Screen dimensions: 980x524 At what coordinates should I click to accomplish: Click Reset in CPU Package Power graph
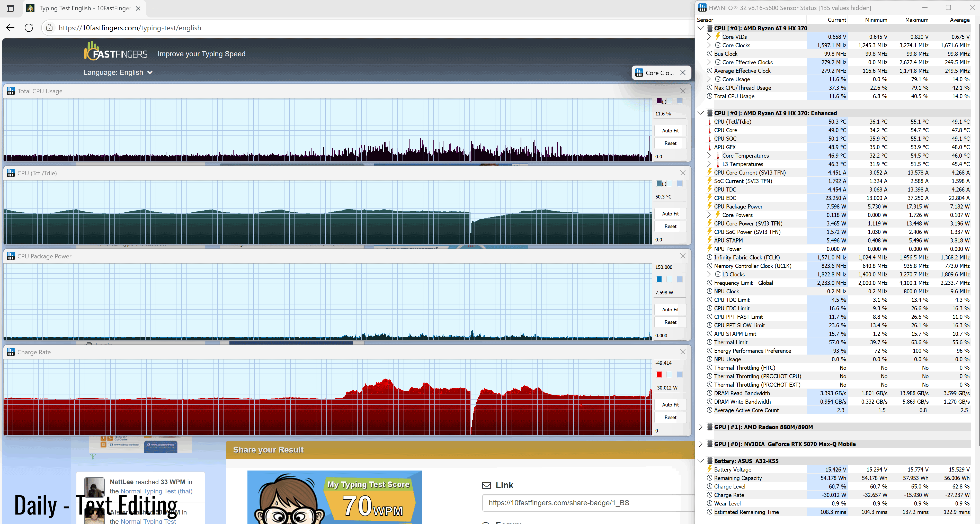[x=670, y=322]
